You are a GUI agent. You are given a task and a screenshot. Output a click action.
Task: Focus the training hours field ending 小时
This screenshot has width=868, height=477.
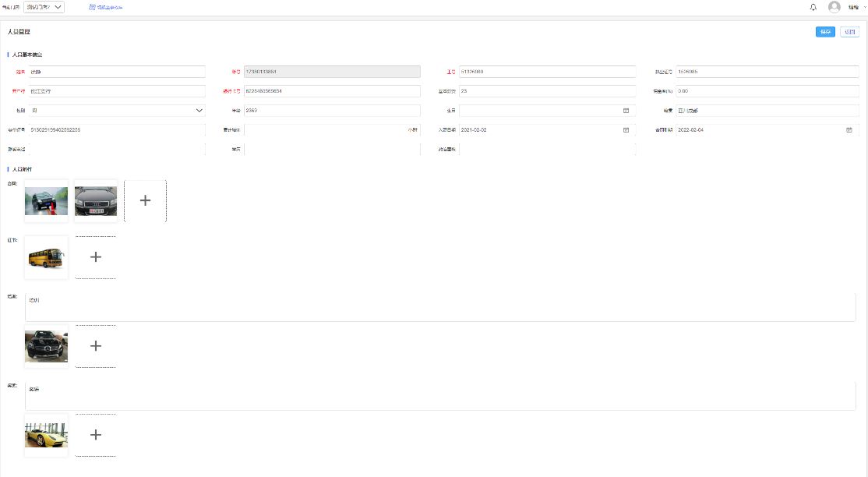(332, 129)
